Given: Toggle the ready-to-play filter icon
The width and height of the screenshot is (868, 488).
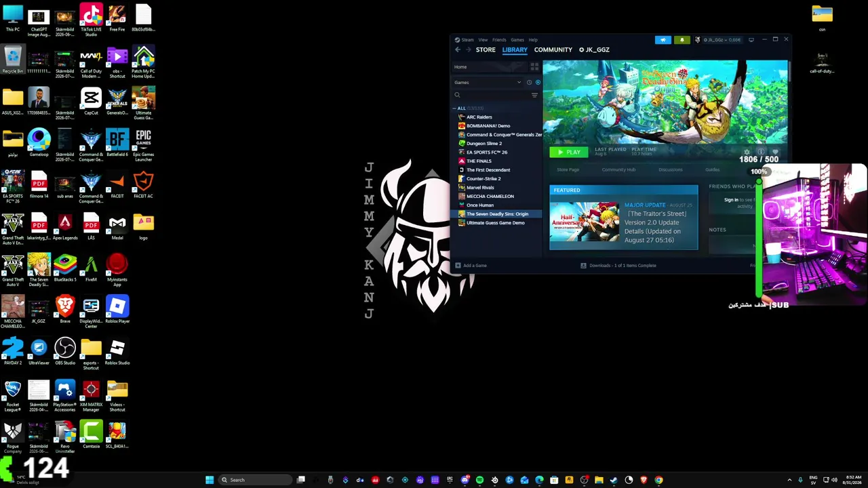Looking at the screenshot, I should click(538, 83).
